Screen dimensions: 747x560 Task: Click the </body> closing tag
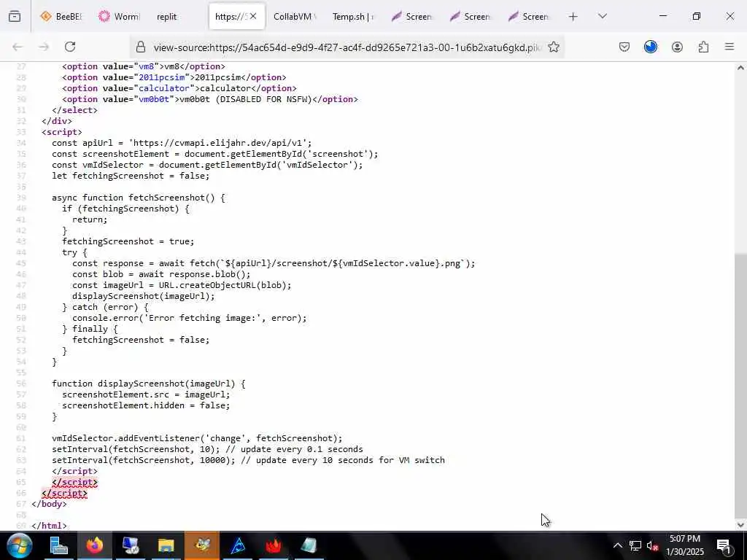(x=49, y=504)
